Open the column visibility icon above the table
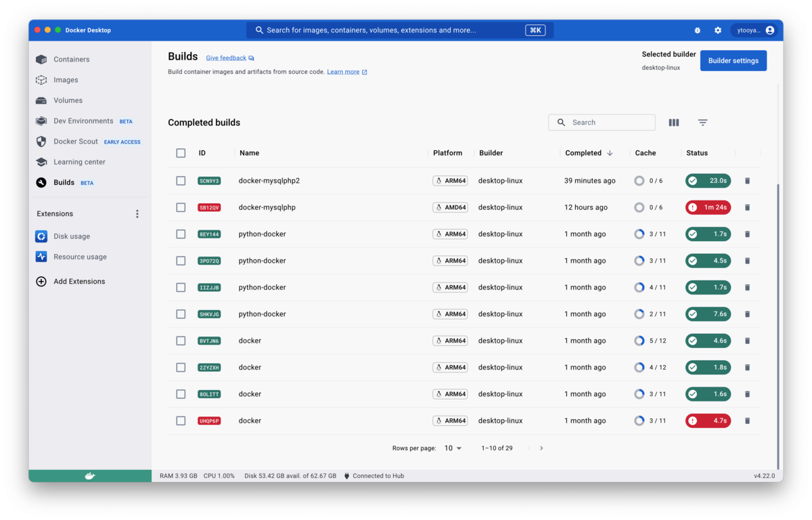Screen dimensions: 812x520 coord(673,123)
